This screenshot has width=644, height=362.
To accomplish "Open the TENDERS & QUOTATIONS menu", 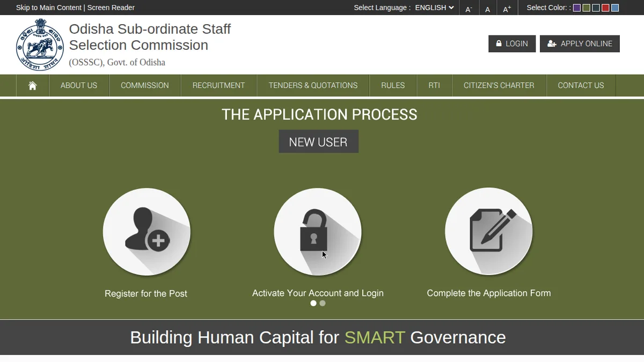I will pyautogui.click(x=313, y=86).
